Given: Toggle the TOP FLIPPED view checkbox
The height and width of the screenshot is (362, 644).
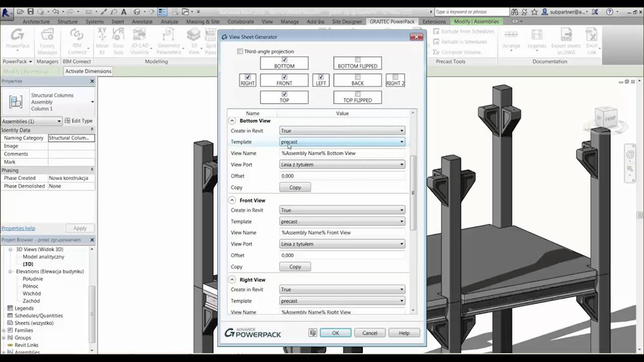Looking at the screenshot, I should tap(358, 94).
